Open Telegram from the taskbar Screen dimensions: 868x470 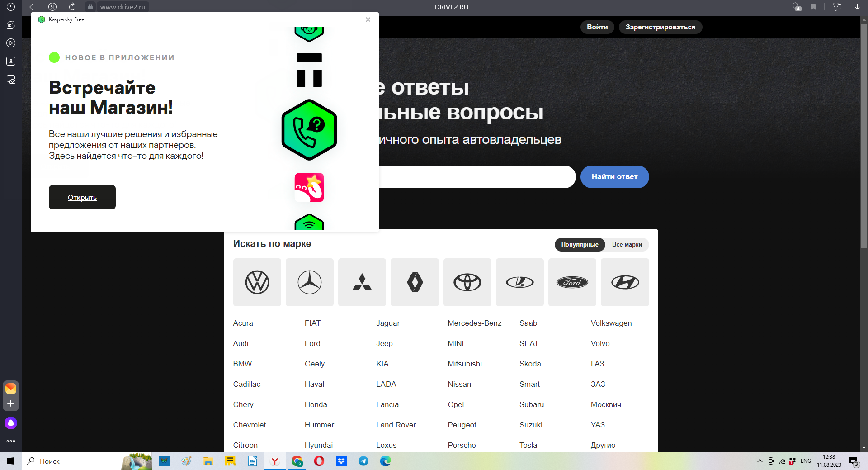click(363, 461)
